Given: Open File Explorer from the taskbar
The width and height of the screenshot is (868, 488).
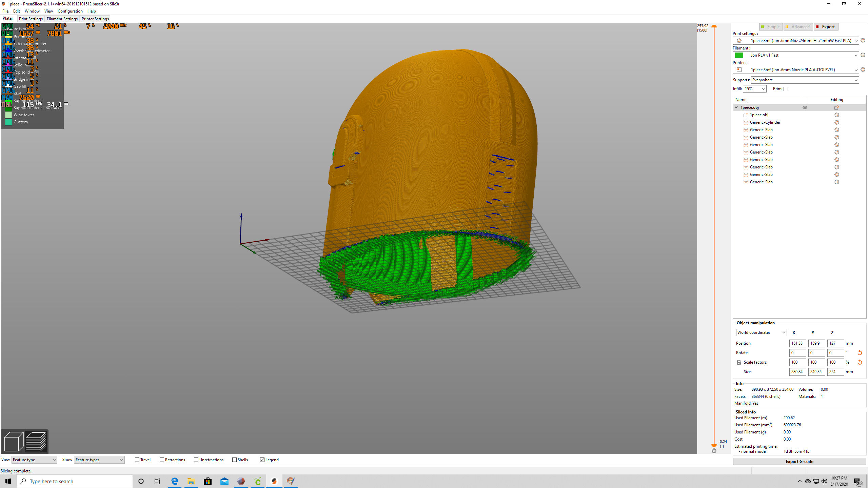Looking at the screenshot, I should (x=191, y=481).
